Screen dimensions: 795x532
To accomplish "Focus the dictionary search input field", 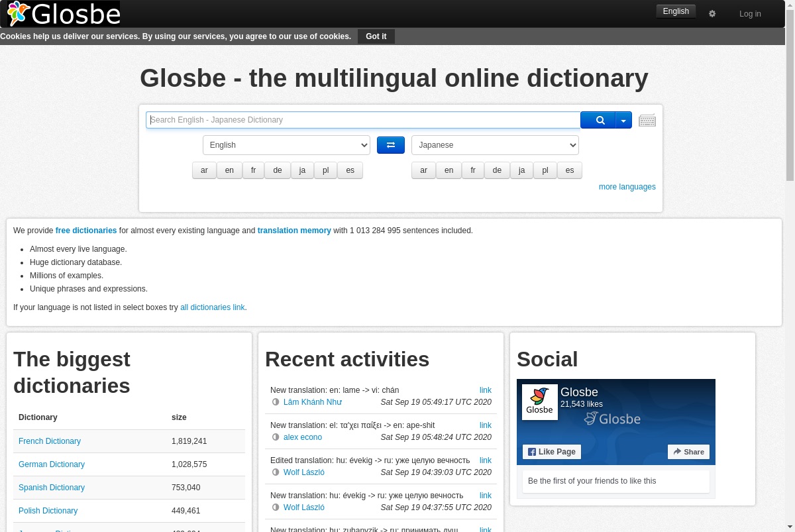I will pyautogui.click(x=363, y=120).
